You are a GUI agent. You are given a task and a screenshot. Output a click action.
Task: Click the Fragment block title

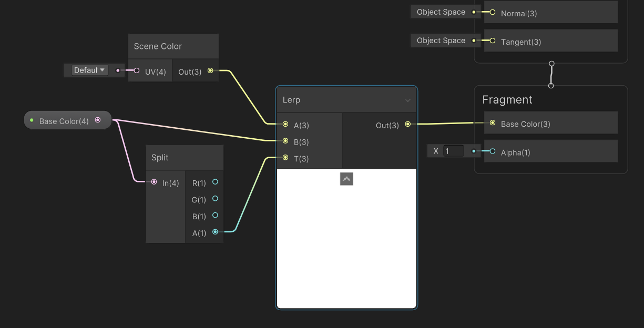[506, 99]
